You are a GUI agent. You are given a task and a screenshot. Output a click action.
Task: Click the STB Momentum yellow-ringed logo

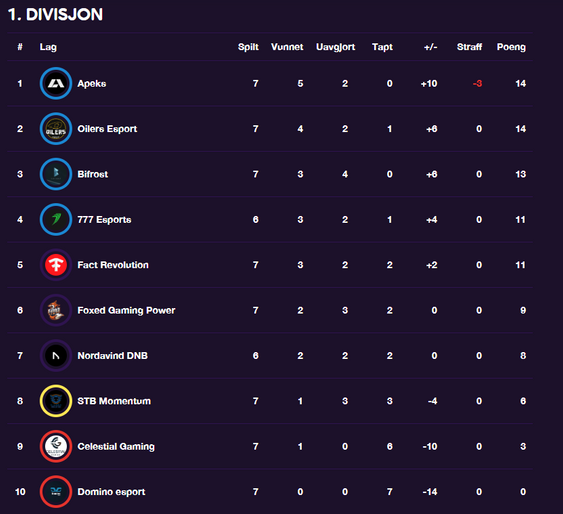tap(56, 401)
